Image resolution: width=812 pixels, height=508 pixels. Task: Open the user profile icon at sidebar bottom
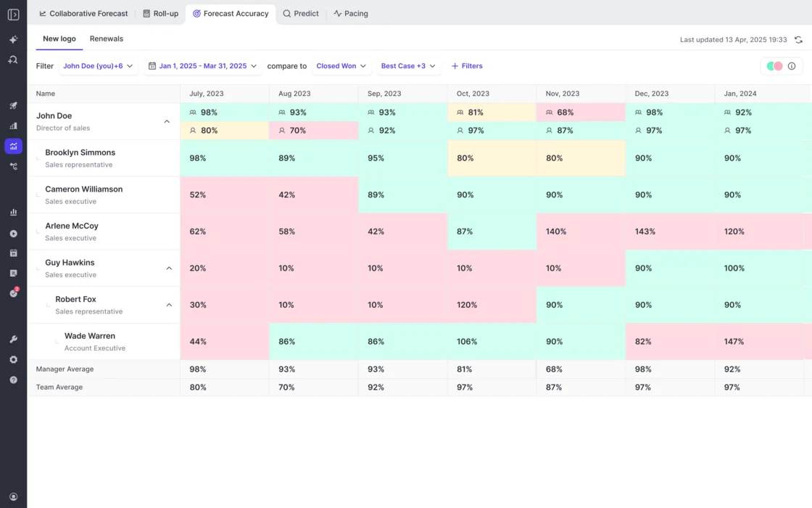tap(14, 496)
